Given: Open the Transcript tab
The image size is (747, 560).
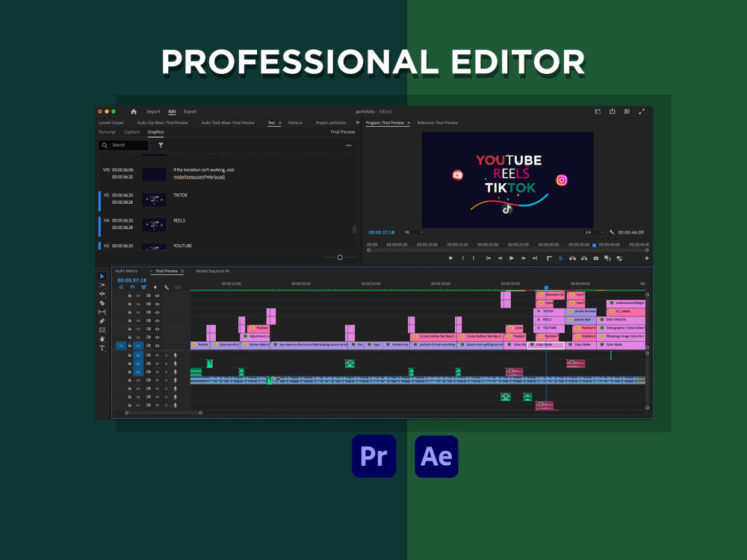Looking at the screenshot, I should (x=107, y=132).
